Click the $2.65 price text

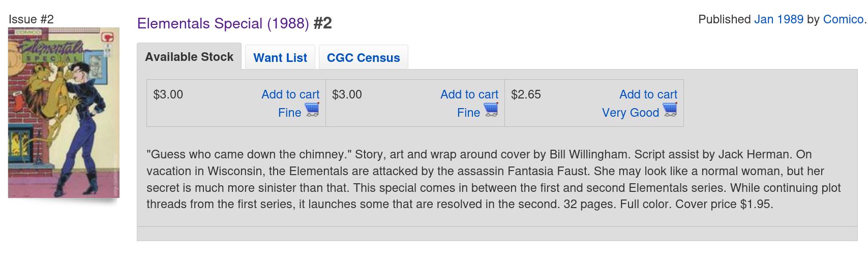tap(526, 94)
